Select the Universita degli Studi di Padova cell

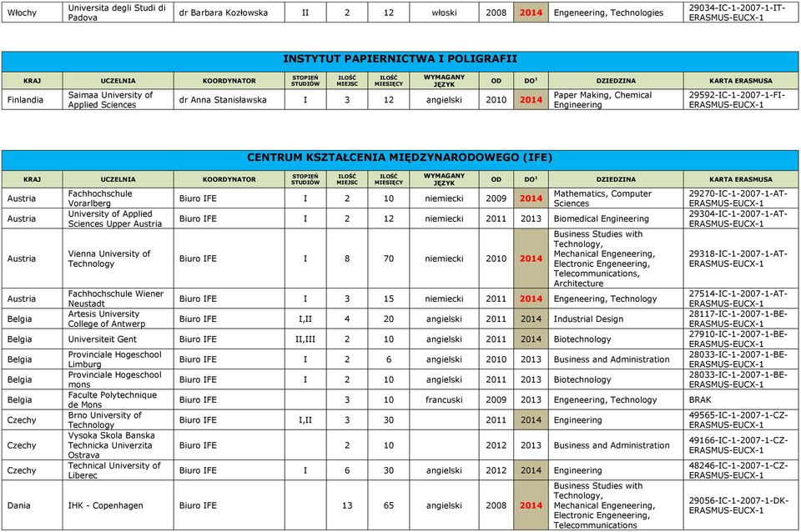(x=118, y=13)
